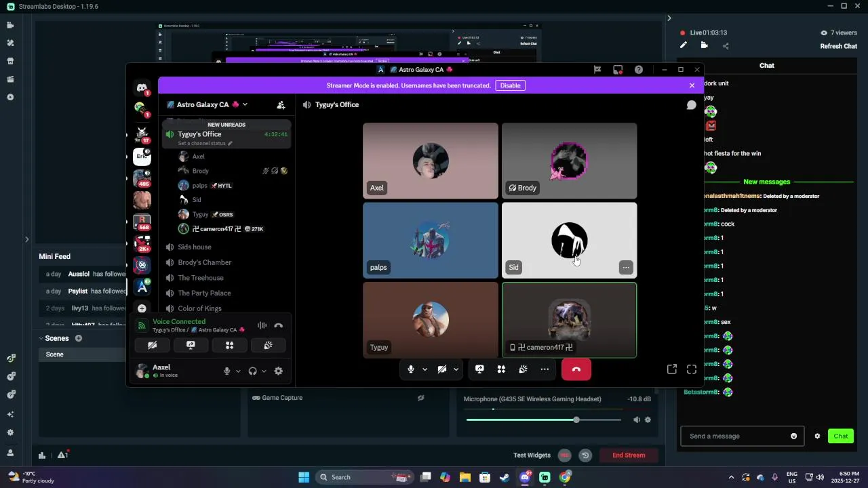This screenshot has height=488, width=868.
Task: Click Disable streamer mode button
Action: coord(511,85)
